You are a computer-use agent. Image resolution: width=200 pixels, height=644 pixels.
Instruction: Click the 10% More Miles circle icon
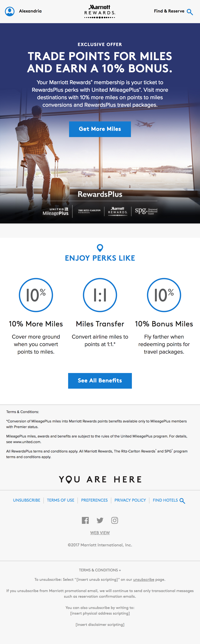pos(36,295)
